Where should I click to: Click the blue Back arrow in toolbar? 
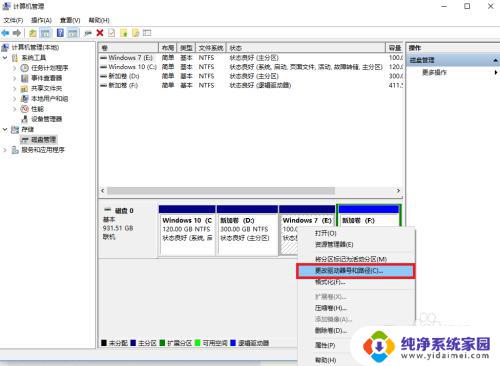(5, 33)
